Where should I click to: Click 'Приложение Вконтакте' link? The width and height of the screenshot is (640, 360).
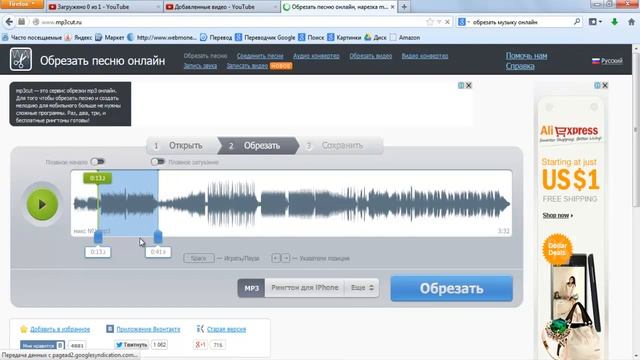coord(148,329)
